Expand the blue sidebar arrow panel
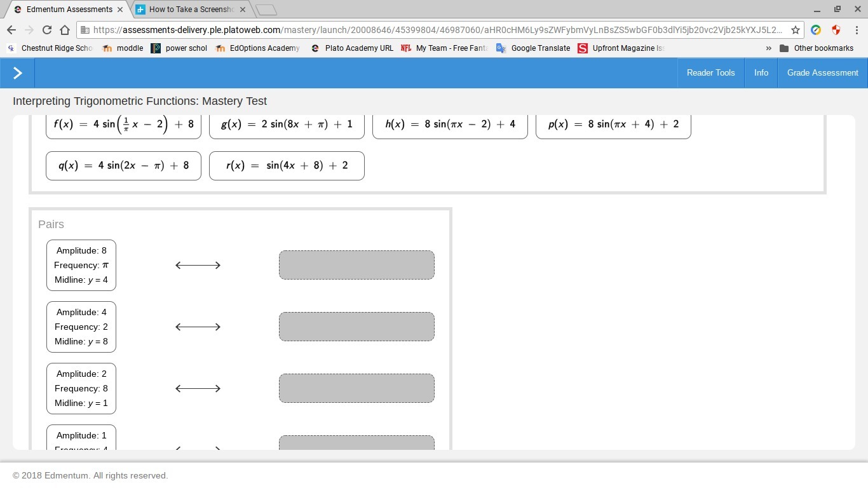 tap(17, 73)
